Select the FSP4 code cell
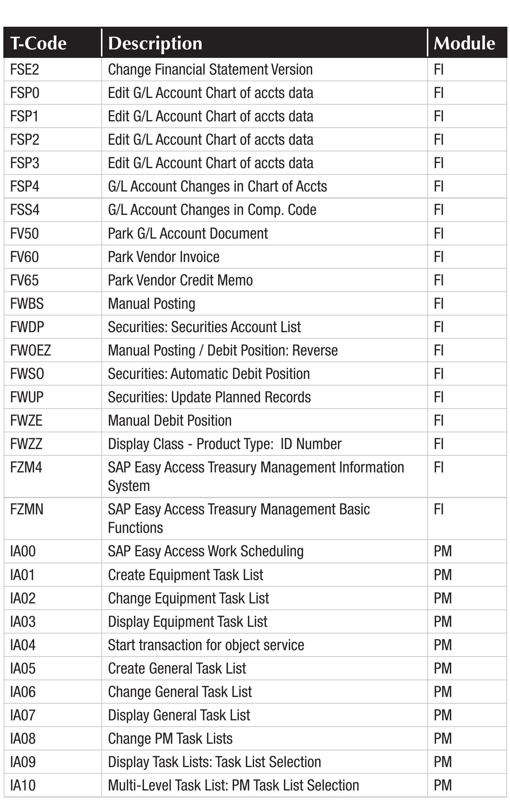 click(x=24, y=186)
